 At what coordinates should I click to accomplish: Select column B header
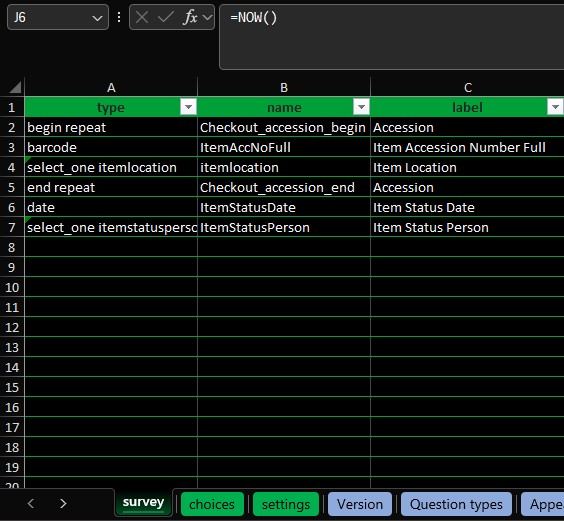(x=284, y=87)
